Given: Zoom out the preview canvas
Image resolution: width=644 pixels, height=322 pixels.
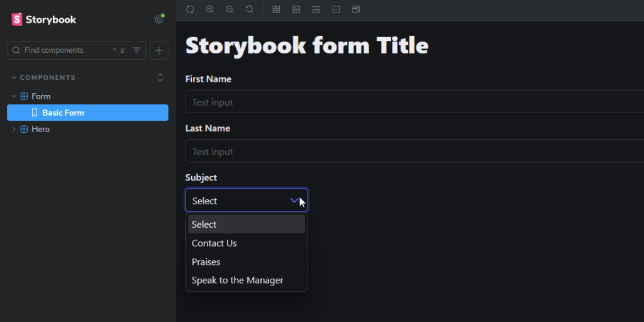Looking at the screenshot, I should click(x=230, y=9).
